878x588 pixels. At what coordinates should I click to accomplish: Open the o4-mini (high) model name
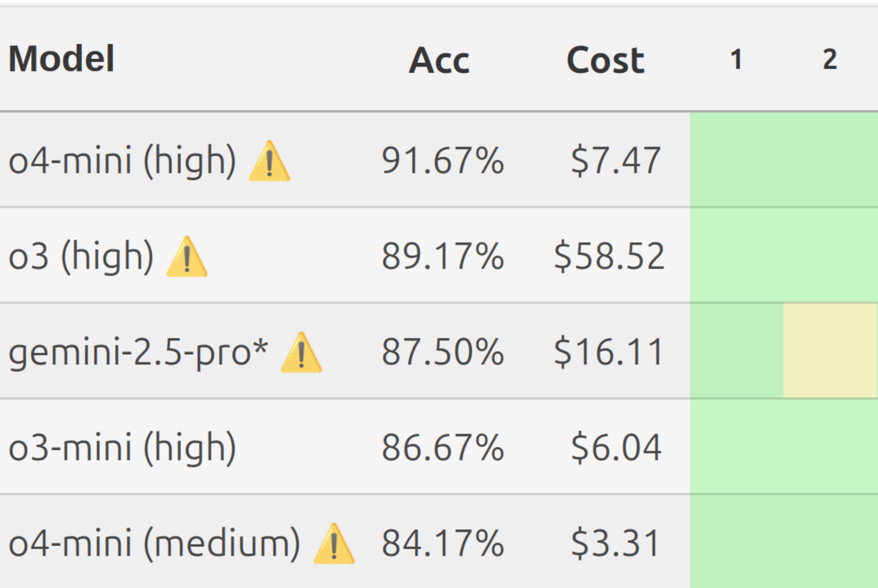(122, 161)
